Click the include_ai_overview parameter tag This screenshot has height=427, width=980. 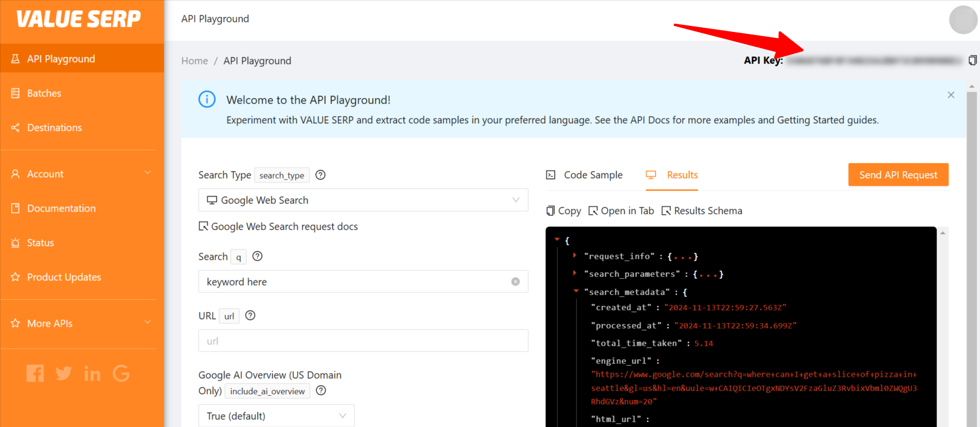[267, 391]
